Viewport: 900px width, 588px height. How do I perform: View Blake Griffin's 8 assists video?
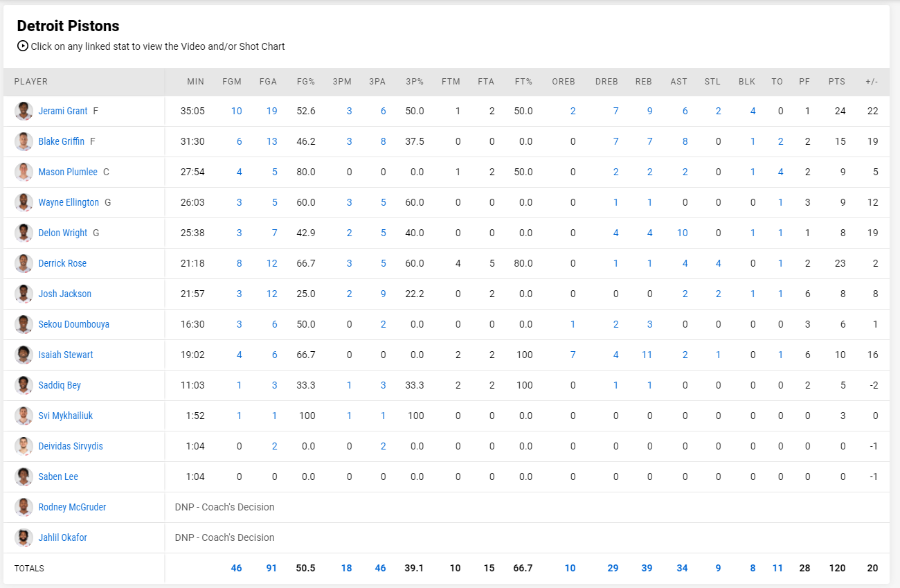(x=685, y=141)
